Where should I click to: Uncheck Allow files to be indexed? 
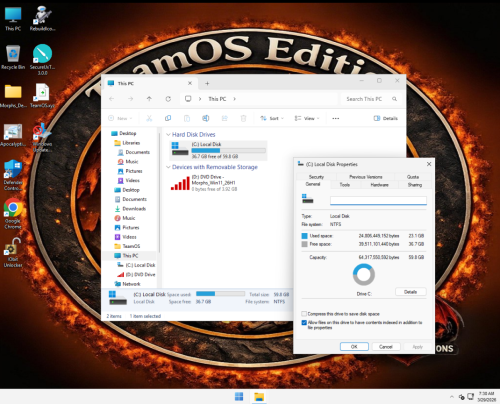304,323
